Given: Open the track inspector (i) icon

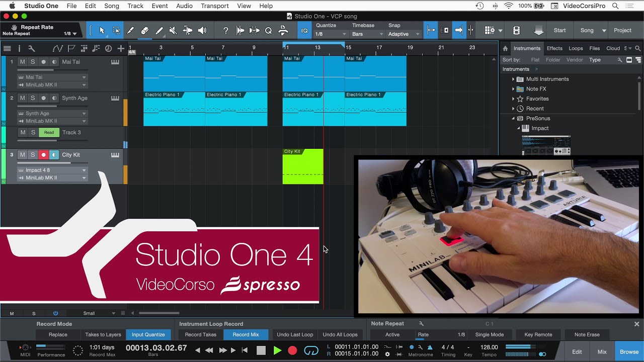Looking at the screenshot, I should [x=19, y=49].
